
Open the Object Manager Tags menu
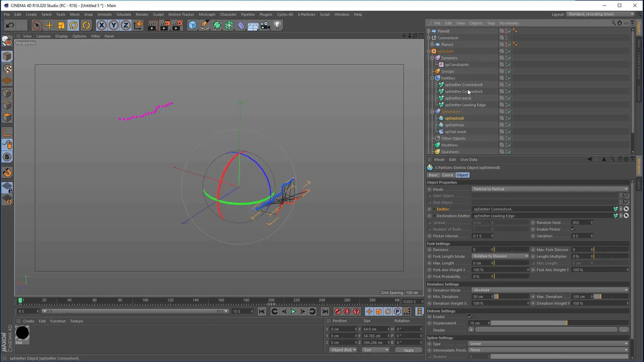(491, 23)
